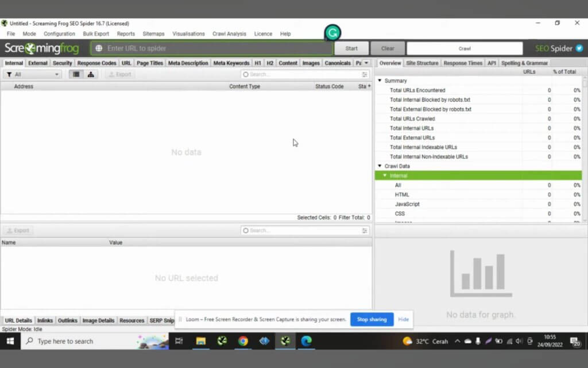The image size is (588, 368).
Task: Open the Configuration menu
Action: pos(59,34)
